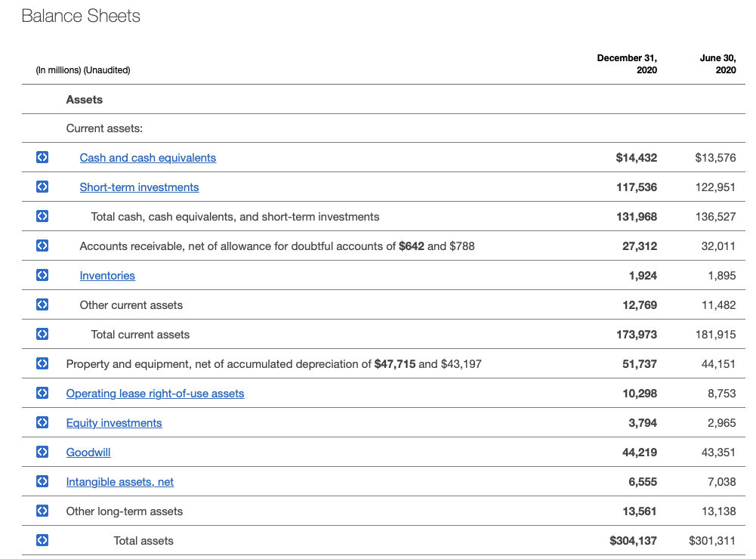Select the $304,137 total assets value
Image resolution: width=756 pixels, height=559 pixels.
coord(633,541)
